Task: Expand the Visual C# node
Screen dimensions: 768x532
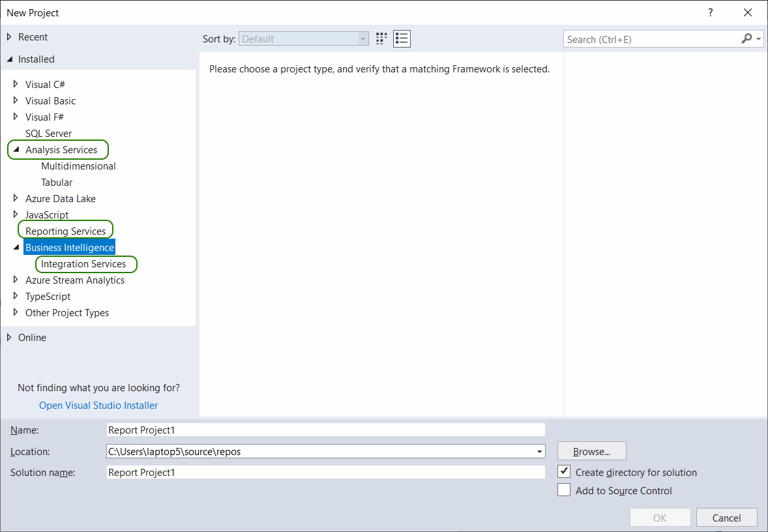Action: [16, 84]
